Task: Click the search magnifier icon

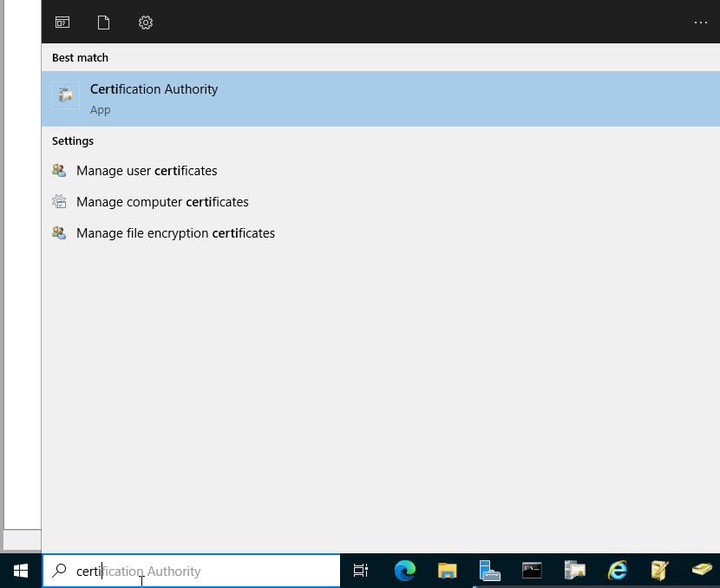Action: [60, 571]
